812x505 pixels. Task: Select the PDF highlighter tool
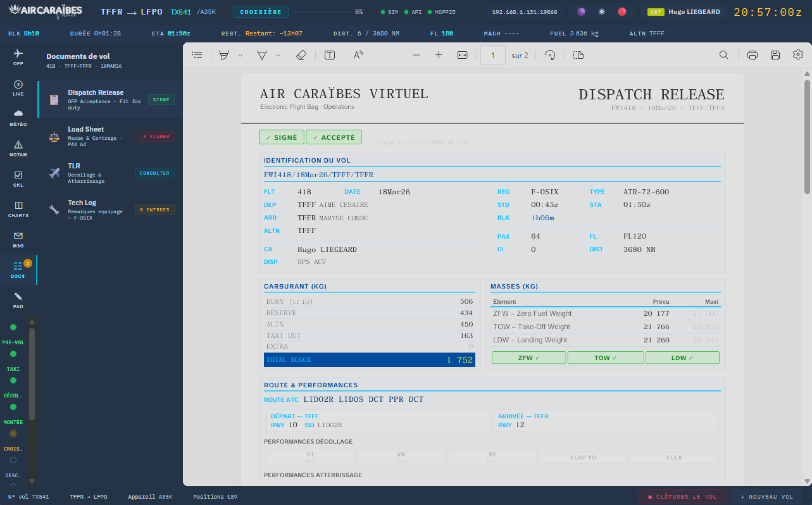(x=223, y=55)
